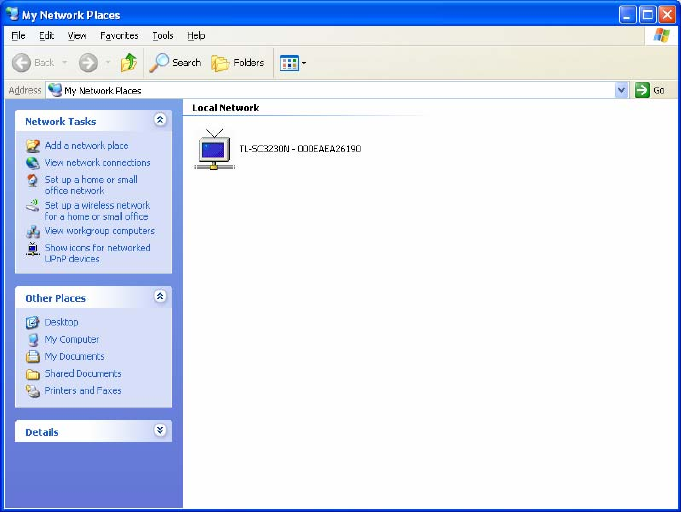This screenshot has width=681, height=512.
Task: Open the Tools menu
Action: [x=163, y=36]
